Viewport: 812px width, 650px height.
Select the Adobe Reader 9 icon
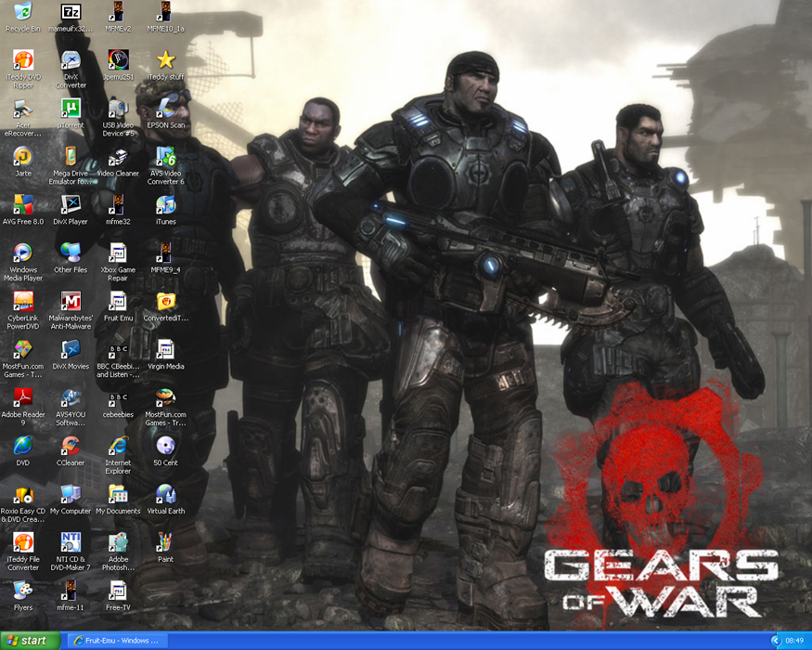tap(23, 397)
